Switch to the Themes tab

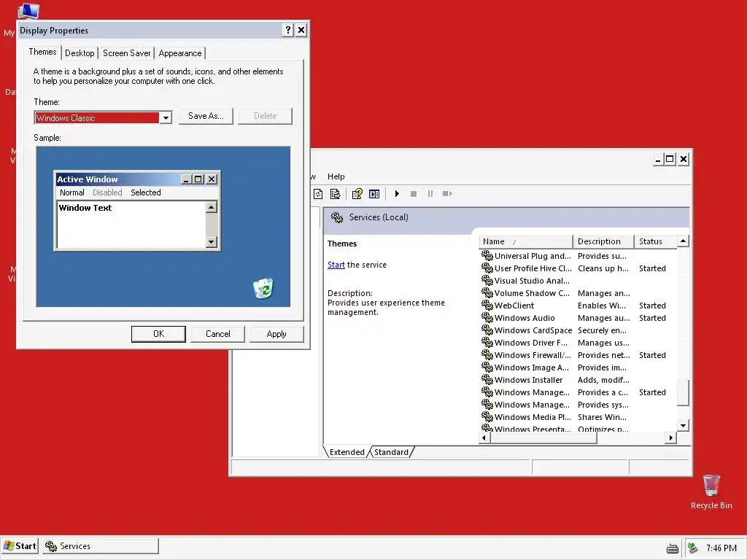42,52
